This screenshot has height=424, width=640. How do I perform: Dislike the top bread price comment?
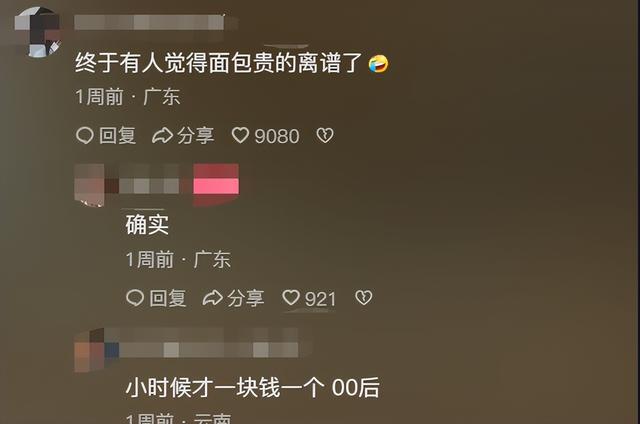tap(325, 135)
